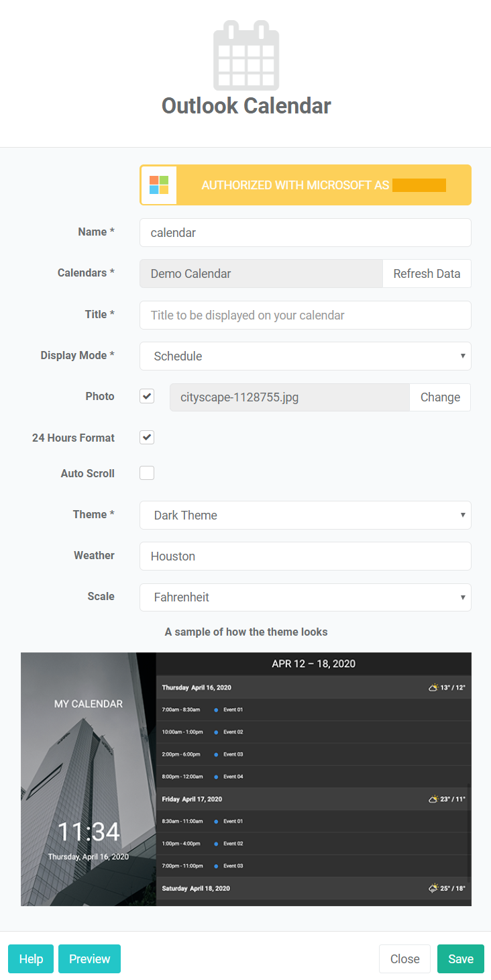Enable the Auto Scroll checkbox
This screenshot has height=980, width=491.
tap(147, 473)
